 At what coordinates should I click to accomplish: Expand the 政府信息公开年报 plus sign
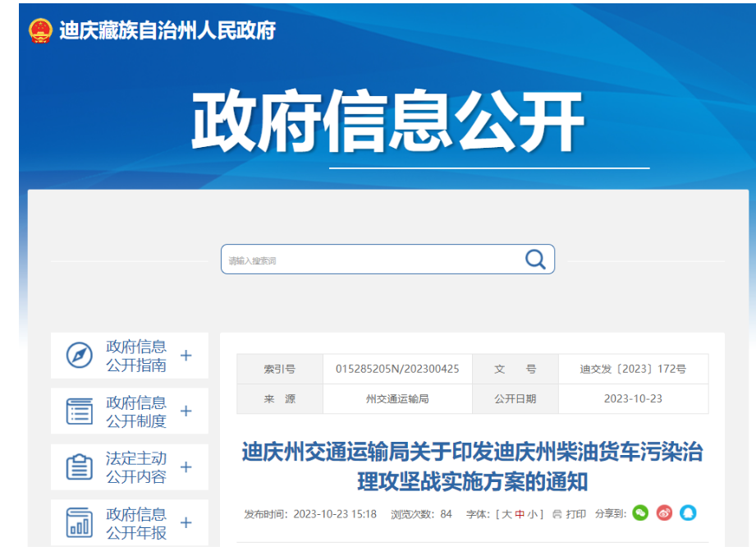[186, 522]
